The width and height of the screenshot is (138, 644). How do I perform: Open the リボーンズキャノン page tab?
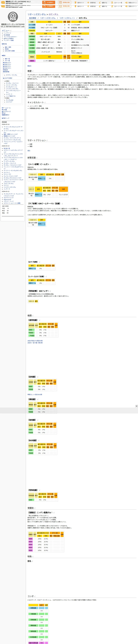click(67, 18)
